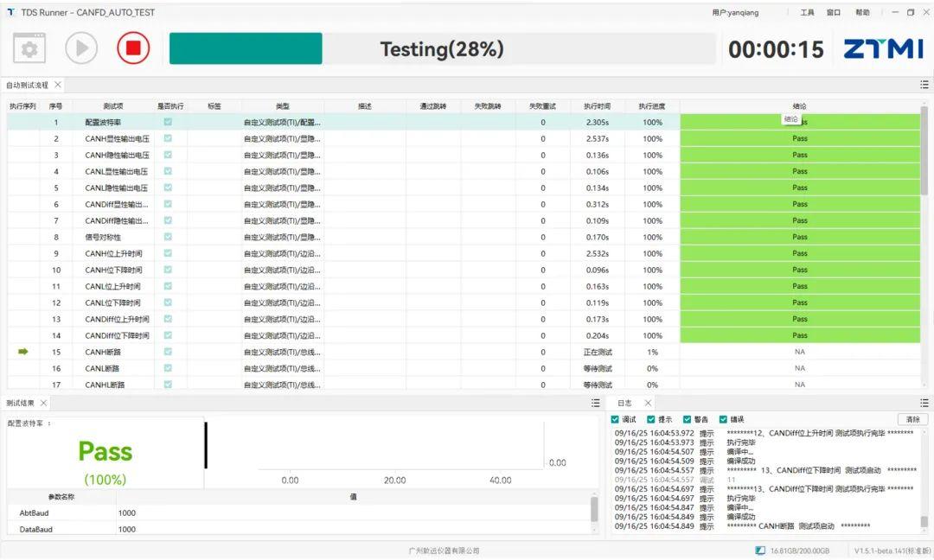Screen dimensions: 934x560
Task: Select the 自动测试流程 tab
Action: pos(28,86)
